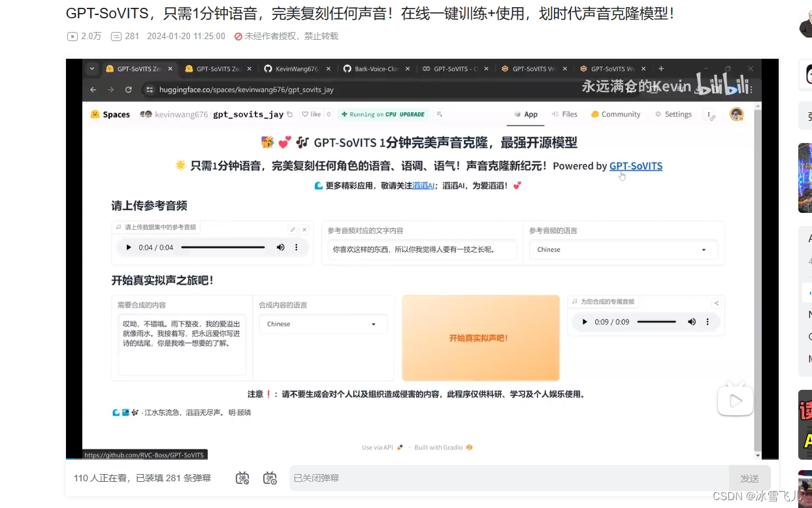Image resolution: width=812 pixels, height=508 pixels.
Task: Click the reference audio progress bar
Action: tap(222, 247)
